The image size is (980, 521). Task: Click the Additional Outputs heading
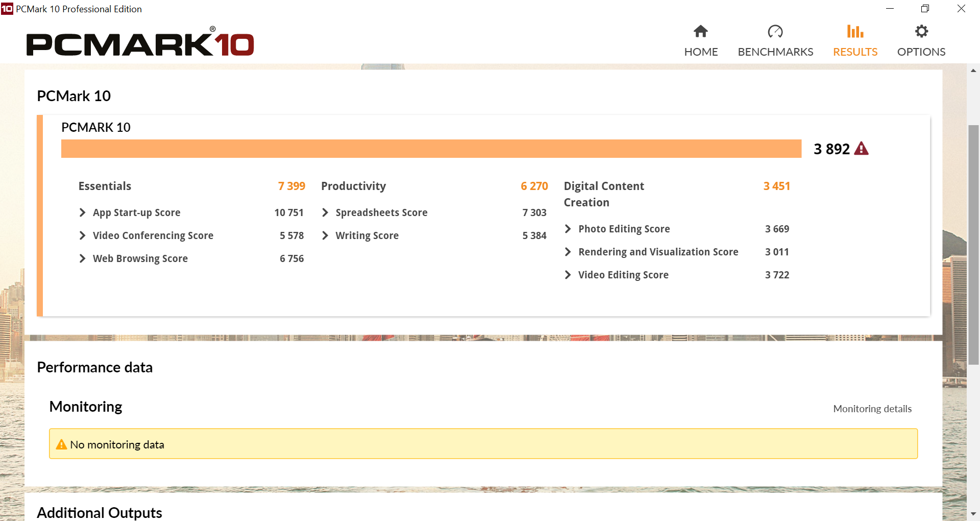[100, 512]
